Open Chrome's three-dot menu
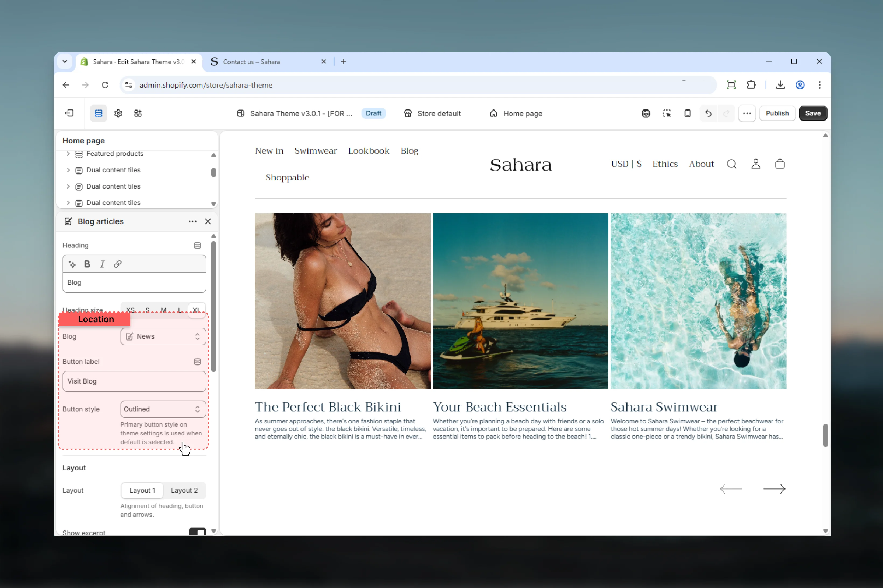 819,85
